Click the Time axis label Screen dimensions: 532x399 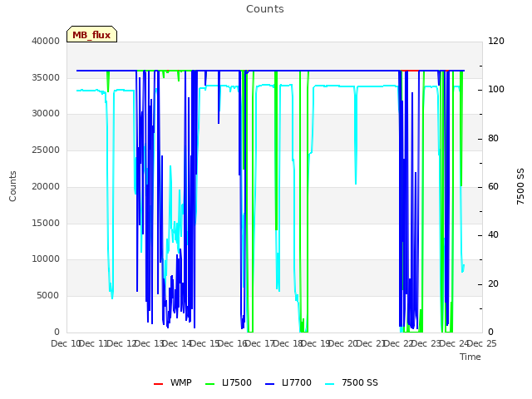pos(470,357)
